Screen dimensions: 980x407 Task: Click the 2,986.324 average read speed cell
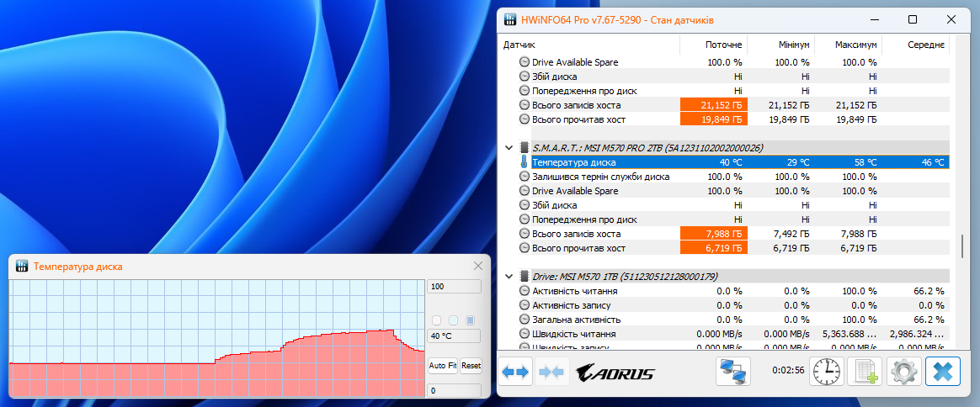pos(916,334)
